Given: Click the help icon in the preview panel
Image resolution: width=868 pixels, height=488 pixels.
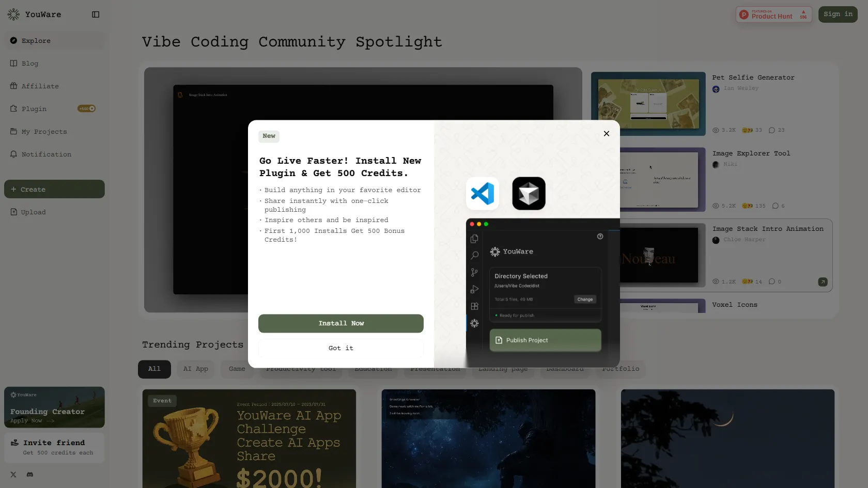Looking at the screenshot, I should coord(600,237).
